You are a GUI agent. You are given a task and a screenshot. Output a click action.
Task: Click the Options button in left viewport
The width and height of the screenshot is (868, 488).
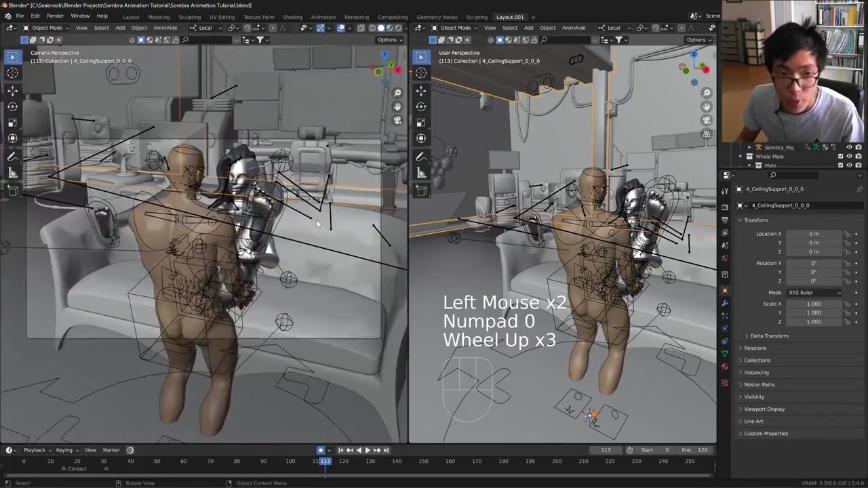pos(390,40)
